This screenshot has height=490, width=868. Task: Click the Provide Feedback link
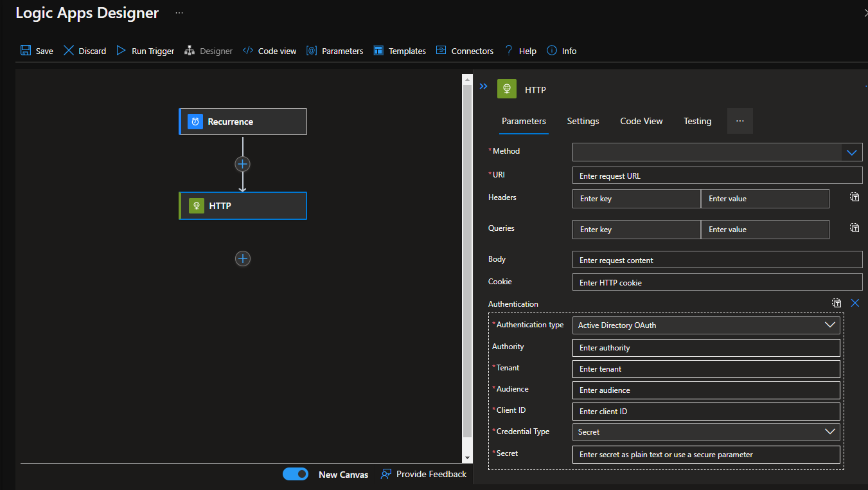(432, 474)
